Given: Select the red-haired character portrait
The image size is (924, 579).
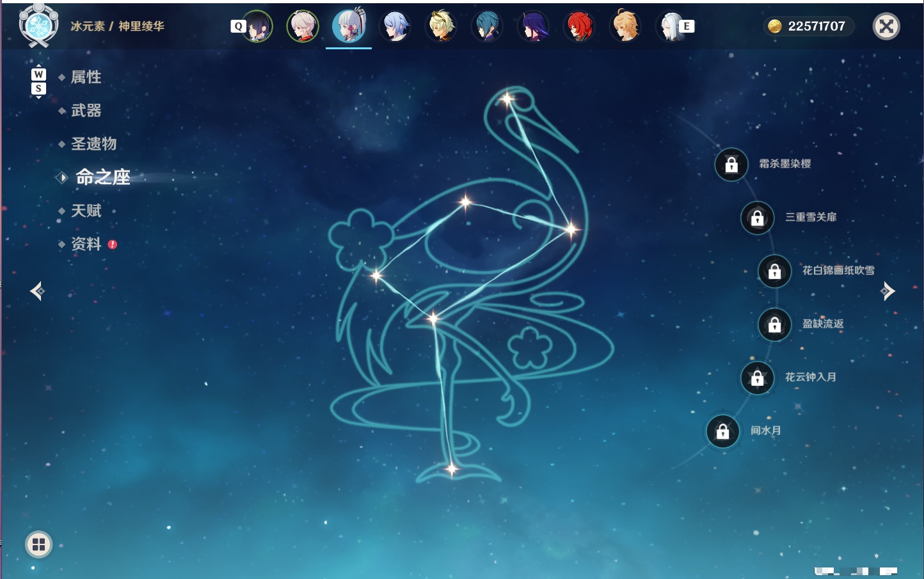Looking at the screenshot, I should 579,26.
